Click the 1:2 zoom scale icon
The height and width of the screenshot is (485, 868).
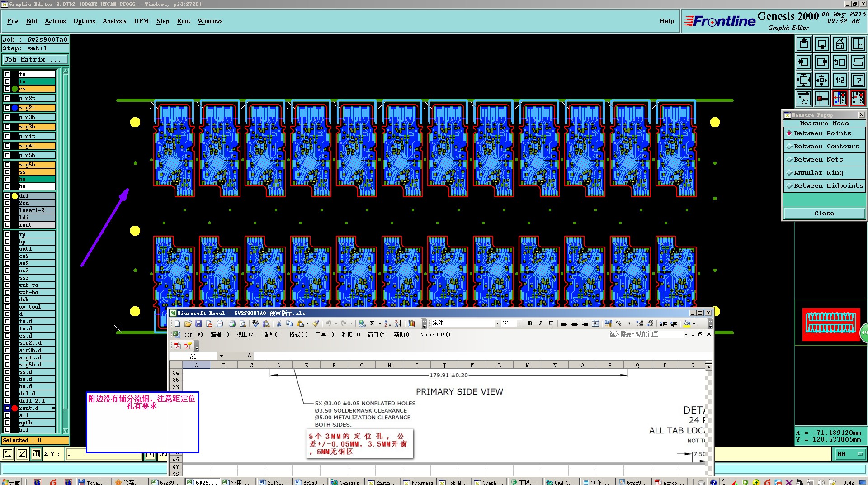pyautogui.click(x=840, y=80)
